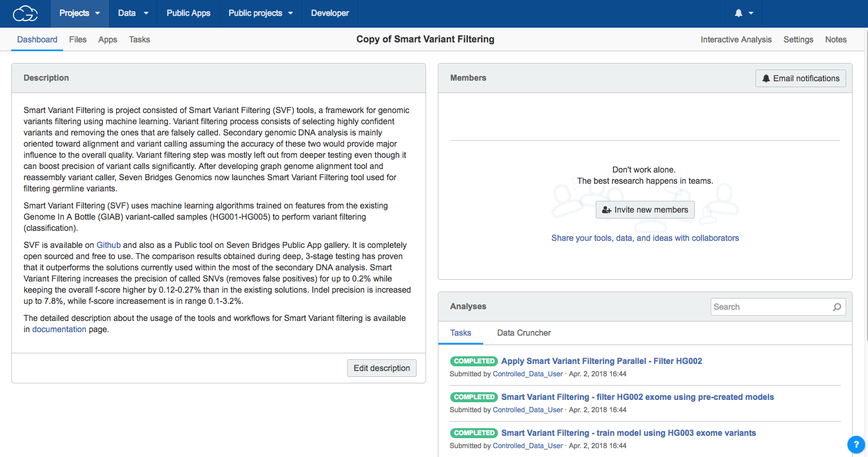Click Share your tools, data, and ideas link

645,238
